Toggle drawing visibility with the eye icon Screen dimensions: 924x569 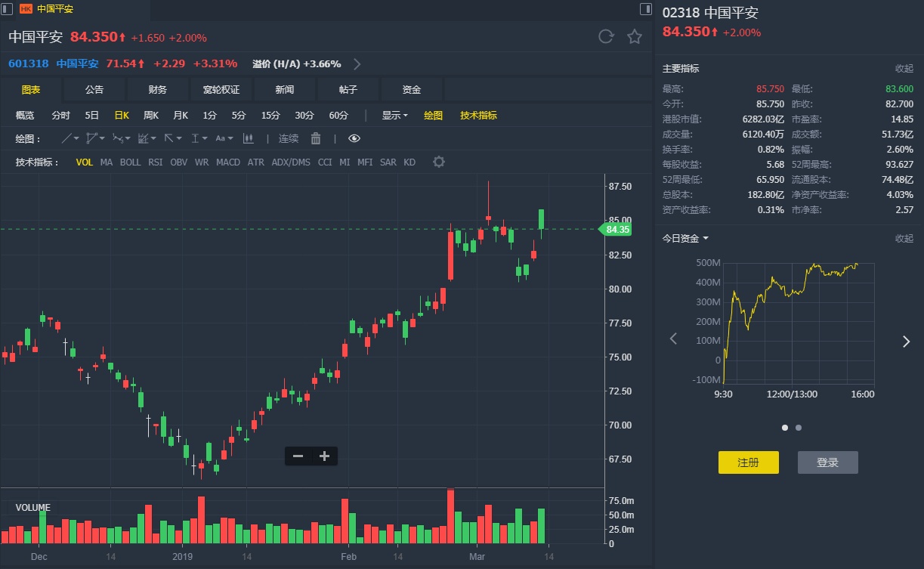(x=354, y=138)
